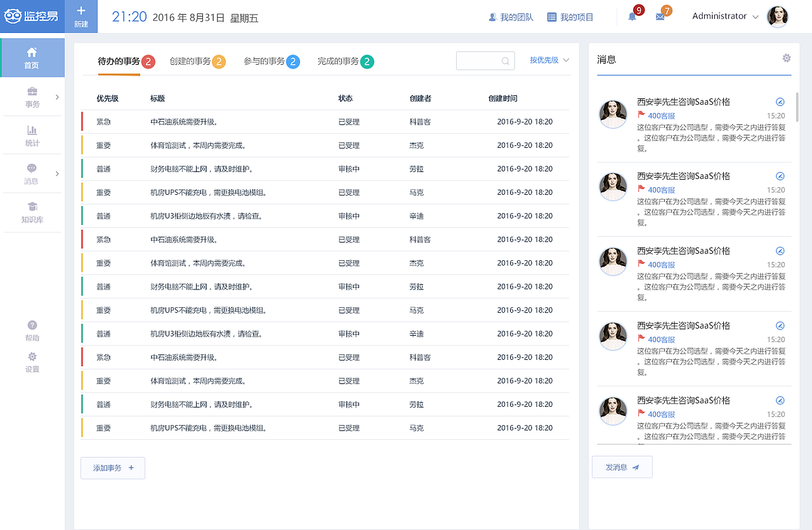
Task: Open the mail envelope icon
Action: 660,17
